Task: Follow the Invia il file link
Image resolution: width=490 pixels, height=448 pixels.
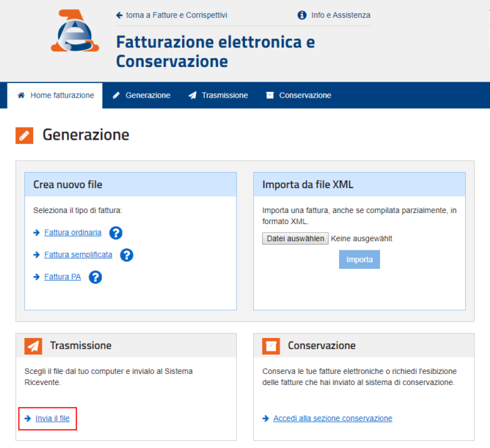Action: pyautogui.click(x=53, y=418)
